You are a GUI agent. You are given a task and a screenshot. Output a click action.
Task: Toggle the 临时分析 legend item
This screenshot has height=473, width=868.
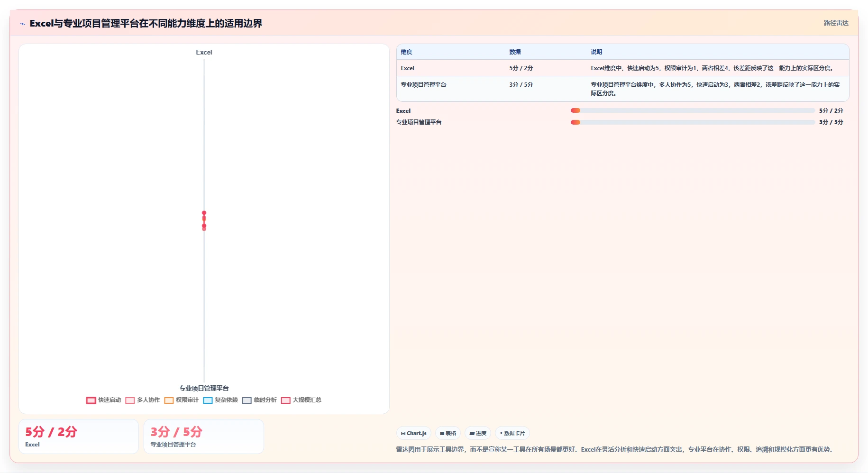259,400
